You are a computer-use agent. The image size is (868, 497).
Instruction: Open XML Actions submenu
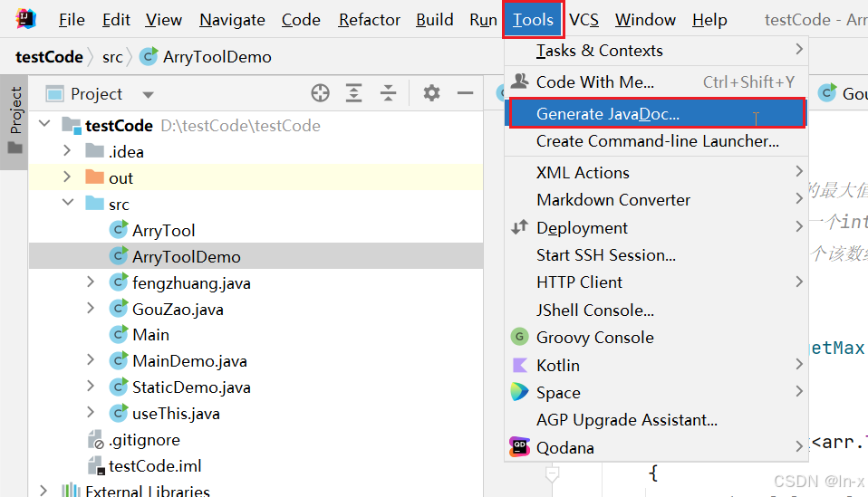(657, 173)
